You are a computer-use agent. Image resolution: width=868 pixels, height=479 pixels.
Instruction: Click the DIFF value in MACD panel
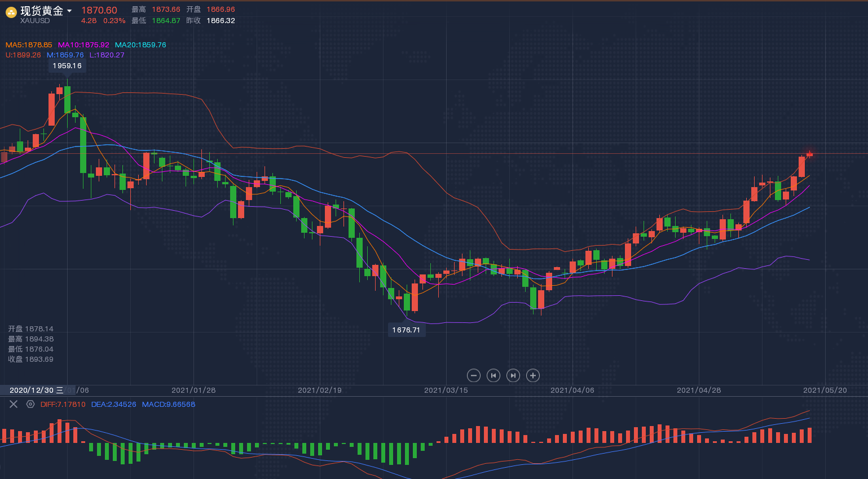(63, 405)
